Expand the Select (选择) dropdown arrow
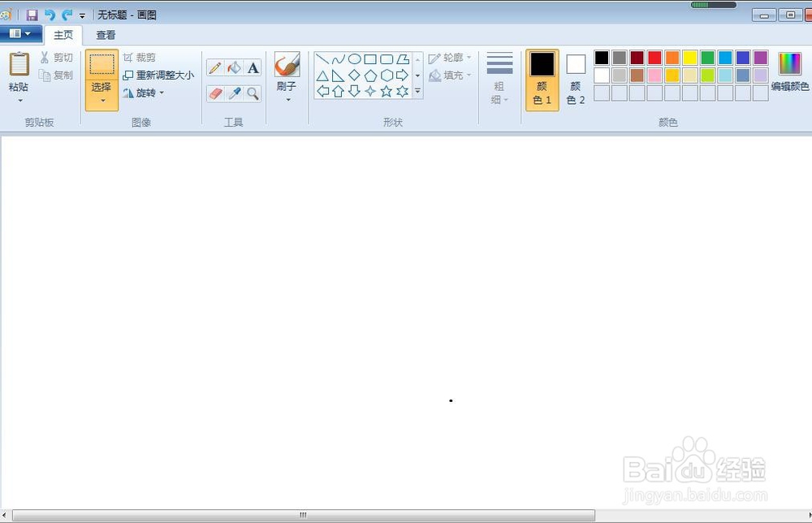Image resolution: width=812 pixels, height=523 pixels. pyautogui.click(x=102, y=100)
